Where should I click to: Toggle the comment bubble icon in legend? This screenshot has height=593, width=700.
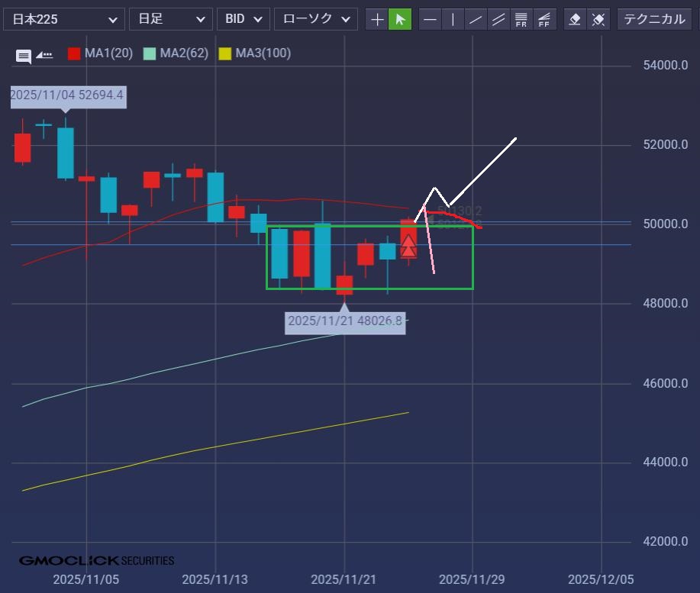pos(24,55)
